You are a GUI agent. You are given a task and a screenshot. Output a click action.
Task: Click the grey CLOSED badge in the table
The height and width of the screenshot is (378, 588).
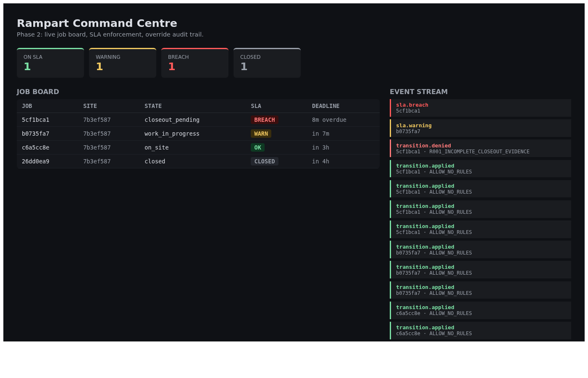[x=265, y=161]
